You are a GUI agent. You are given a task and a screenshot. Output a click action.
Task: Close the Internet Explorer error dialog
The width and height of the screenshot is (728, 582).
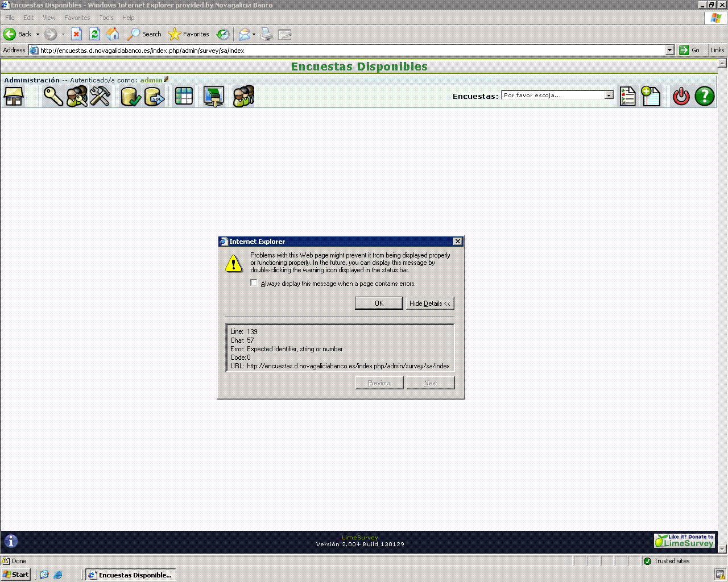tap(458, 242)
